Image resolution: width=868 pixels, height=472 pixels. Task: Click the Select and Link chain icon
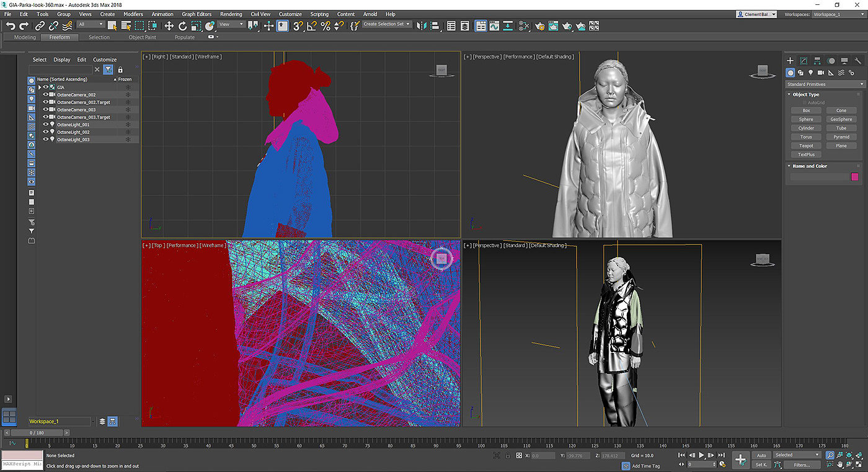point(40,26)
